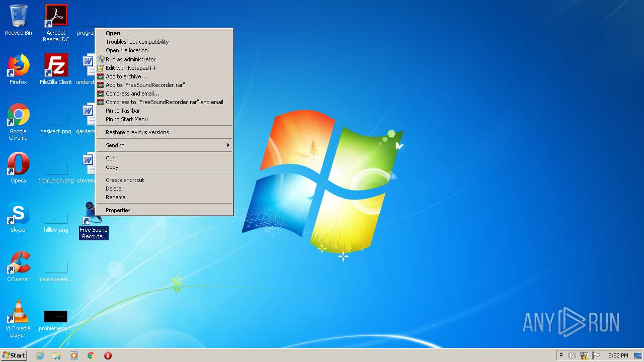The height and width of the screenshot is (362, 644).
Task: Launch Chrome from the taskbar
Action: pos(91,355)
